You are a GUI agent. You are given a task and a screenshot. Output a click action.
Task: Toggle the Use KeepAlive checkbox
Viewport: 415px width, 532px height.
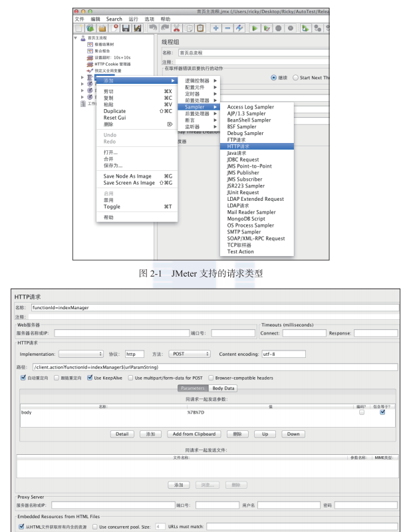[90, 378]
